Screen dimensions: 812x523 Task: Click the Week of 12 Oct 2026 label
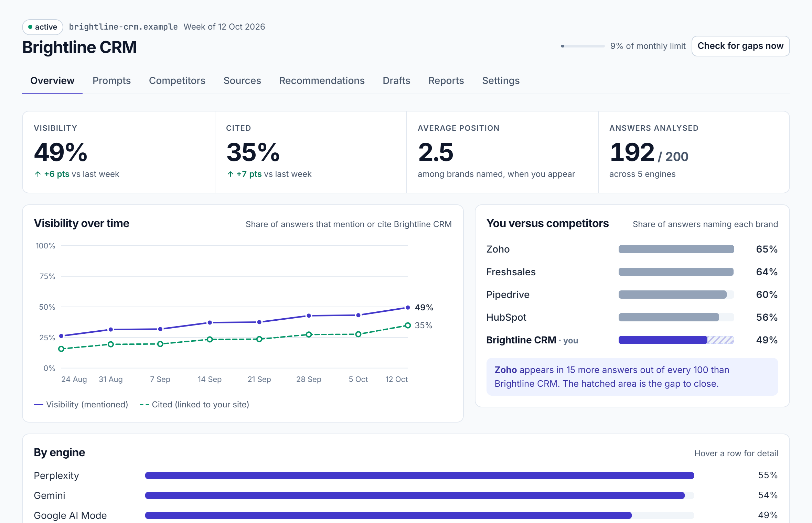(x=224, y=27)
